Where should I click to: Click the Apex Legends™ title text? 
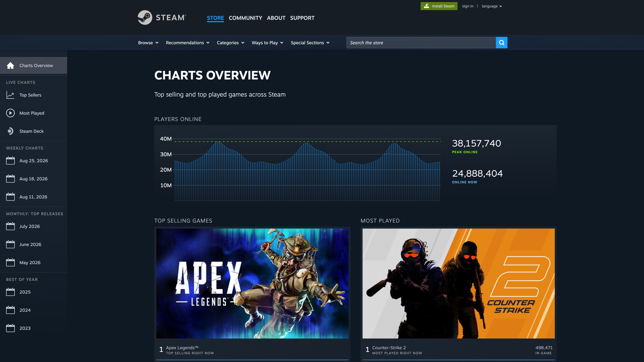coord(182,347)
